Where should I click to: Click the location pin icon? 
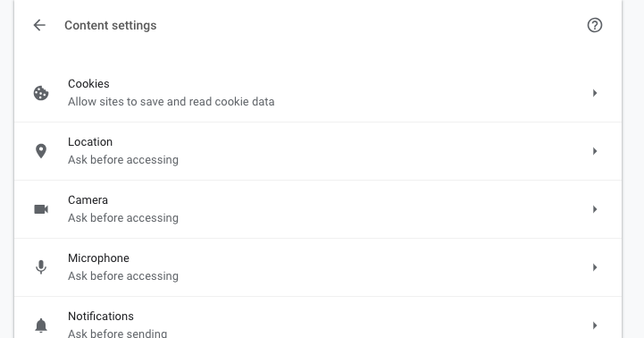[41, 151]
